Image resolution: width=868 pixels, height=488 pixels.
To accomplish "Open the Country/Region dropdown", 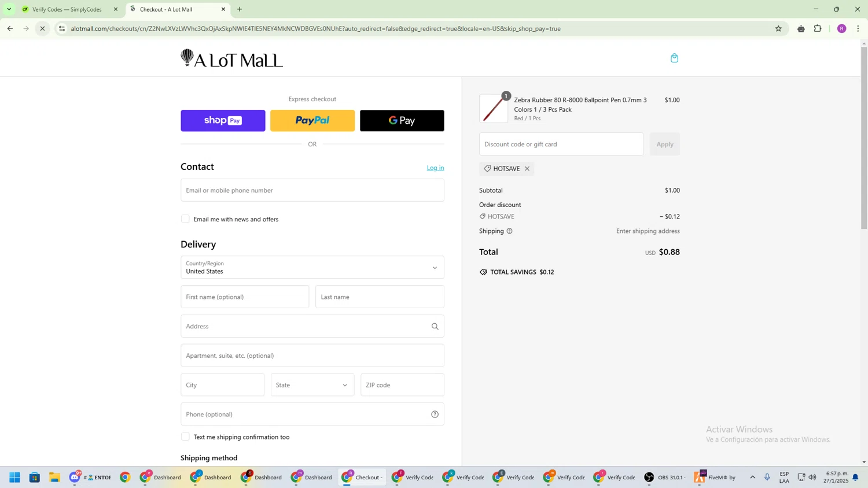I will click(312, 267).
